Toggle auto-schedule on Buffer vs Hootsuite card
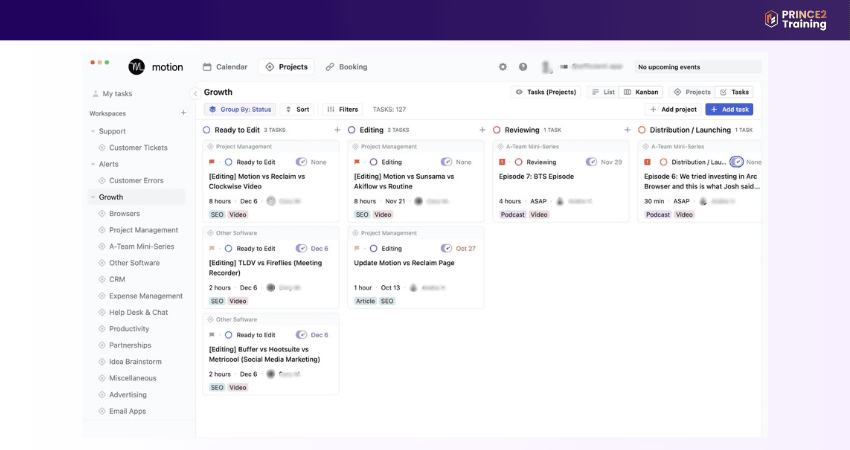850x450 pixels. coord(301,335)
